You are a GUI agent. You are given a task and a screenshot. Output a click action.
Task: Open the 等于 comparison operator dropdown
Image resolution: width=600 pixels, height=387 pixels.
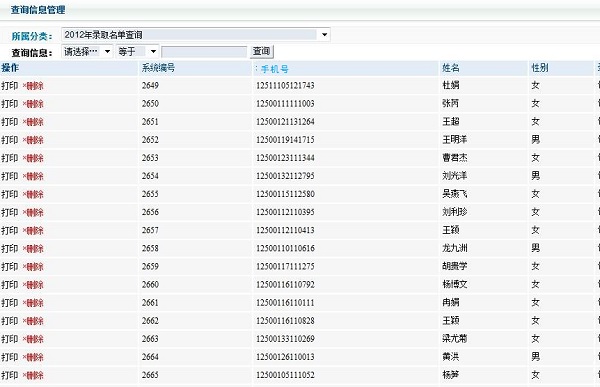point(137,51)
